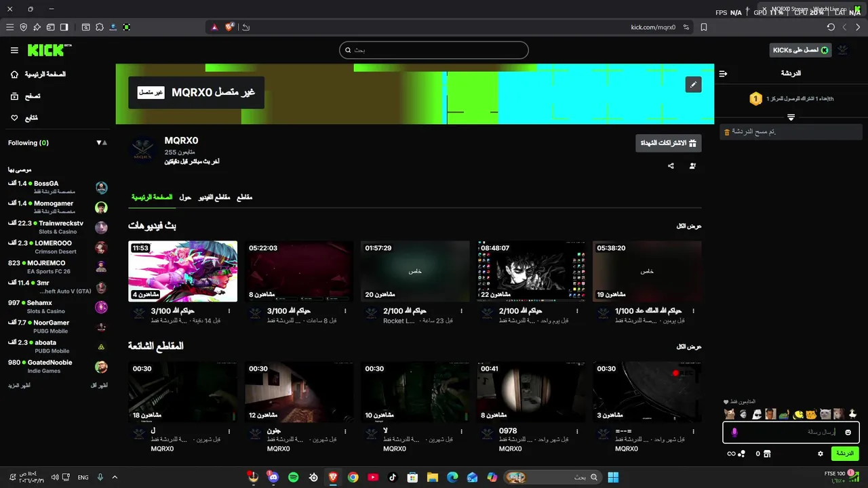Click the browser extensions puzzle icon
The image size is (868, 488).
[99, 27]
